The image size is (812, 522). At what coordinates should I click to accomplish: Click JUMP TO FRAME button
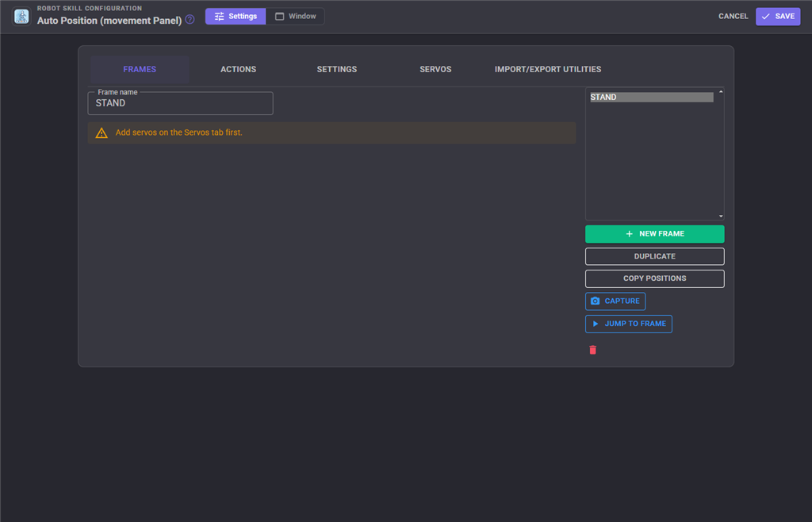[x=629, y=324]
